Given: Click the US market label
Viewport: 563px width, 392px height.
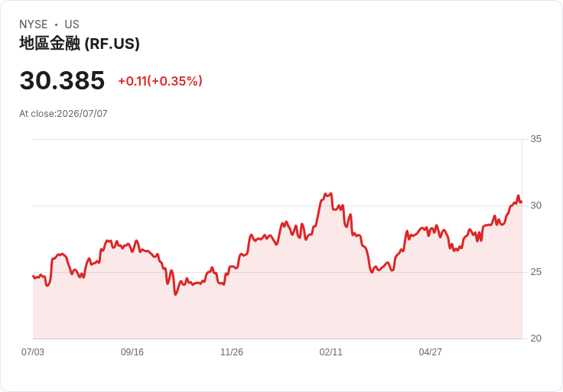Looking at the screenshot, I should click(x=72, y=24).
